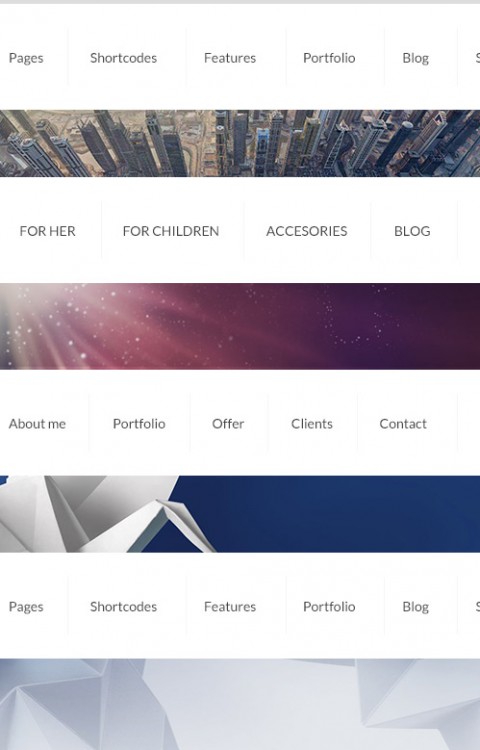Open the FOR CHILDREN category
The width and height of the screenshot is (480, 750).
(171, 231)
